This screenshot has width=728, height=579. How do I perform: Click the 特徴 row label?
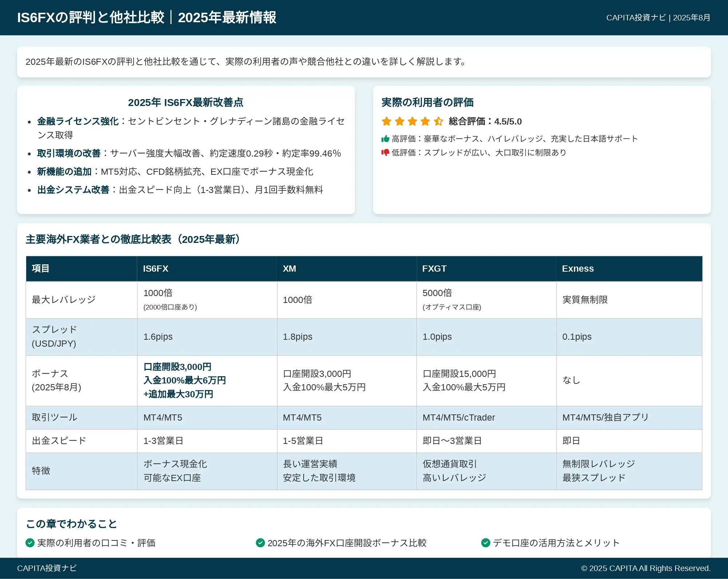pyautogui.click(x=41, y=471)
